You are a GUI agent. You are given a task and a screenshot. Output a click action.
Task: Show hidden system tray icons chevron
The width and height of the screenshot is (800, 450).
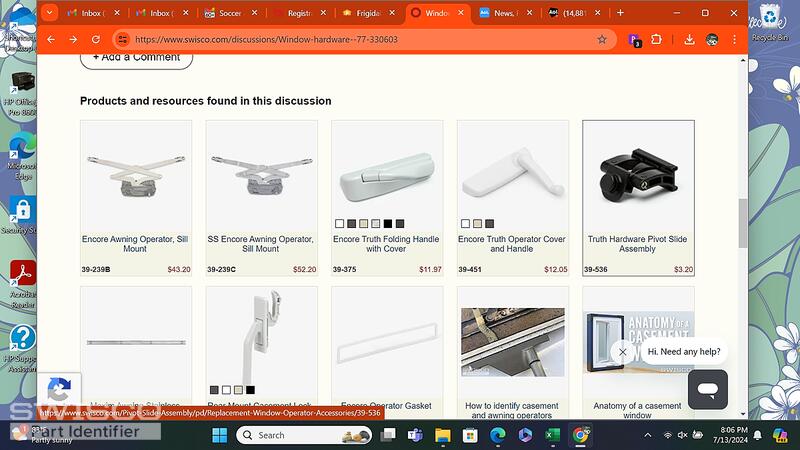click(647, 435)
